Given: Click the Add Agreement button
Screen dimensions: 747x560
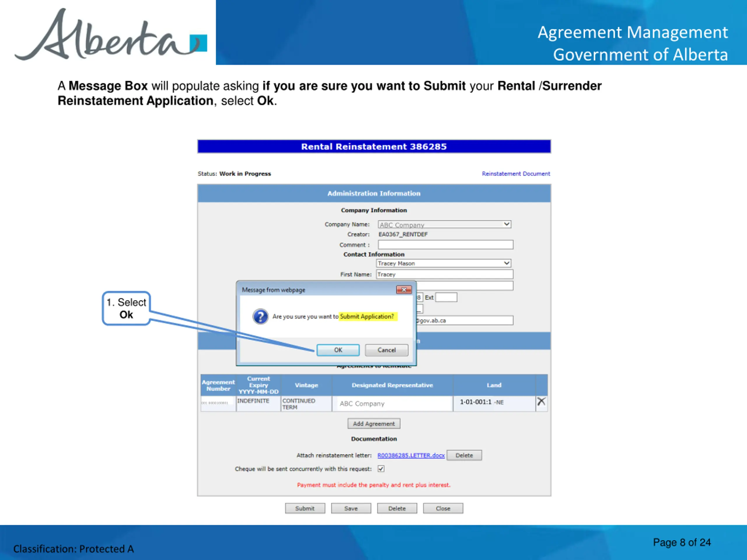Looking at the screenshot, I should click(x=374, y=423).
